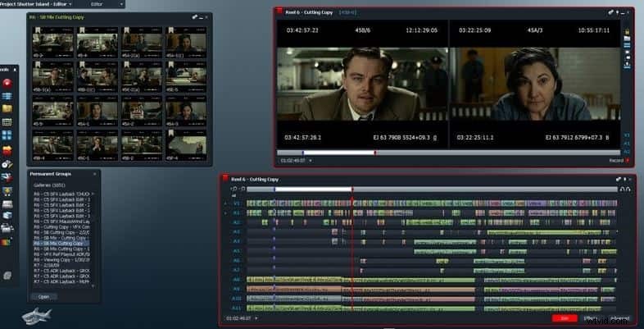Click the red square icon on timeline title bar
The image size is (644, 329).
click(x=225, y=179)
